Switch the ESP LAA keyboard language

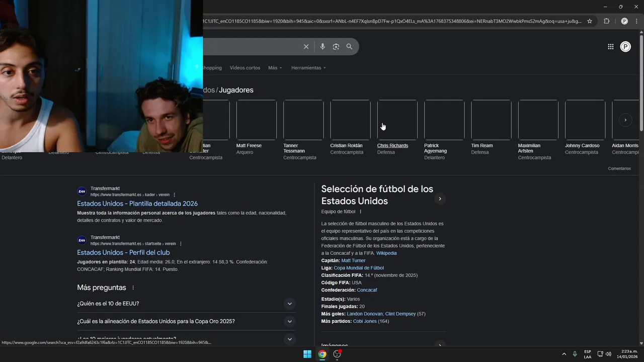pyautogui.click(x=588, y=354)
